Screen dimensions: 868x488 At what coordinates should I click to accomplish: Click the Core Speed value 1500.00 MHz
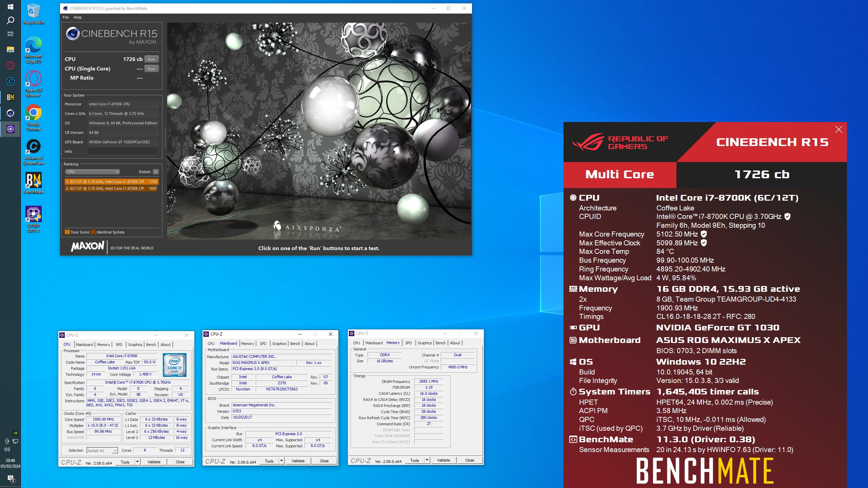(x=103, y=419)
